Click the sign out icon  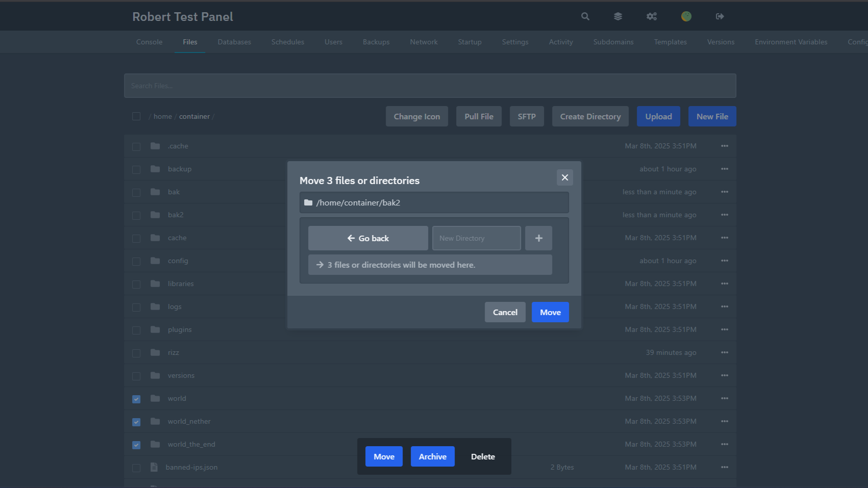(720, 16)
